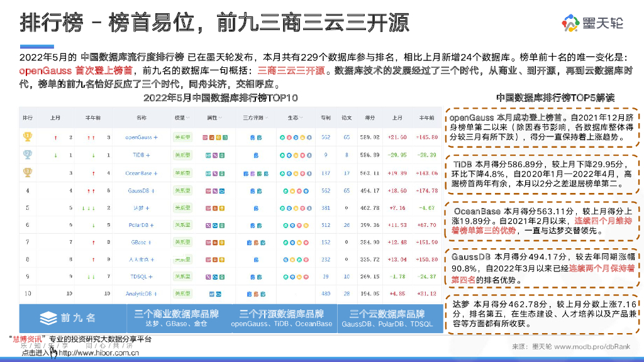Click the 中国数据库排行榜TOP5解读 heading
The height and width of the screenshot is (362, 644).
555,97
